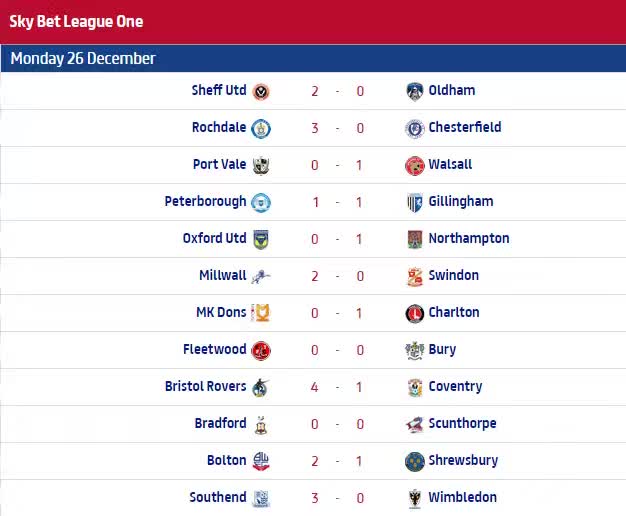Viewport: 626px width, 516px height.
Task: Click the Walsall red badge
Action: (x=414, y=166)
